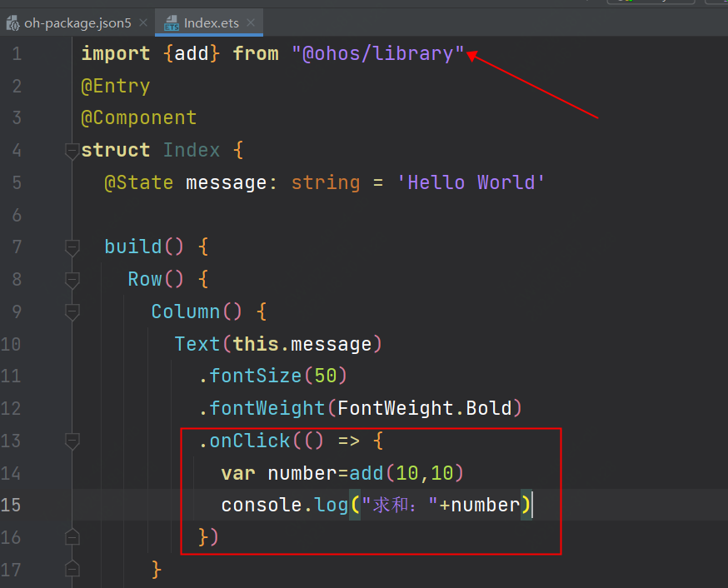Click the fold end marker on line 16

coord(72,537)
